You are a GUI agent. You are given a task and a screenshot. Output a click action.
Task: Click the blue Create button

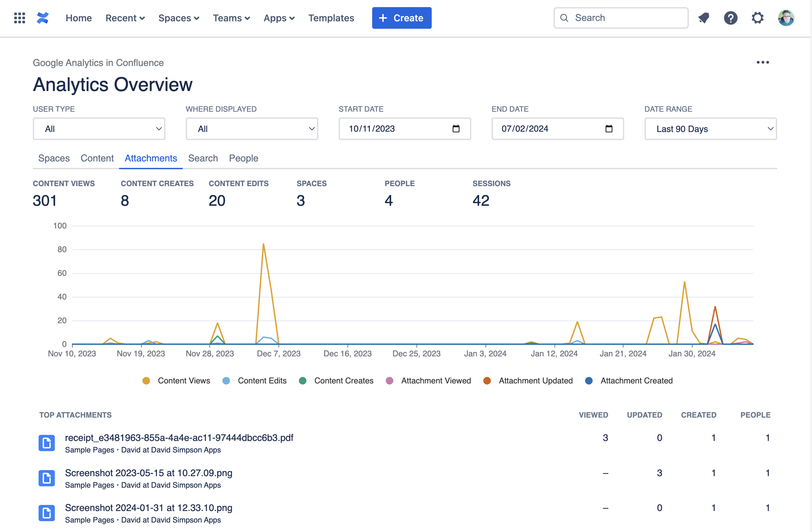[x=402, y=18]
